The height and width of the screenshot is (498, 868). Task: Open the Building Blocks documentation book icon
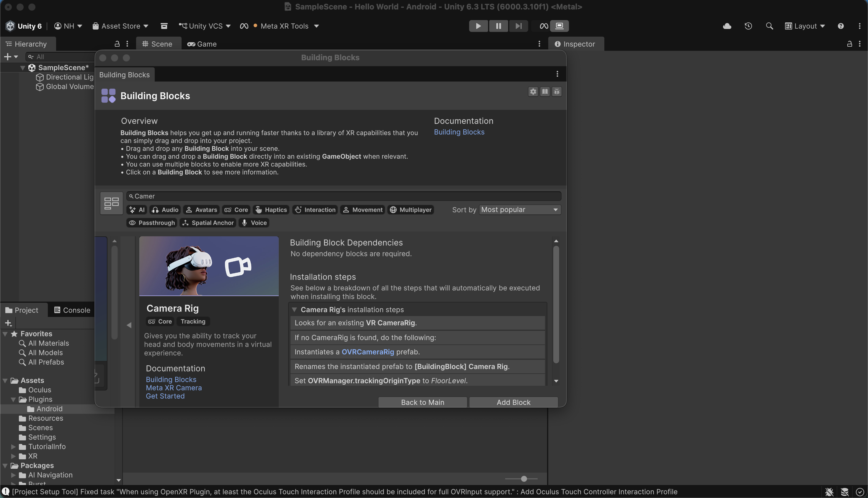[545, 92]
